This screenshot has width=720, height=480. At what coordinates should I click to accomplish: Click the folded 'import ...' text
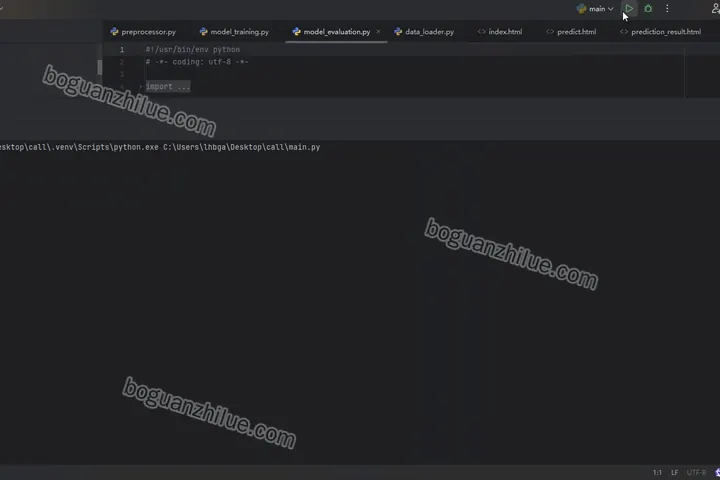click(168, 86)
